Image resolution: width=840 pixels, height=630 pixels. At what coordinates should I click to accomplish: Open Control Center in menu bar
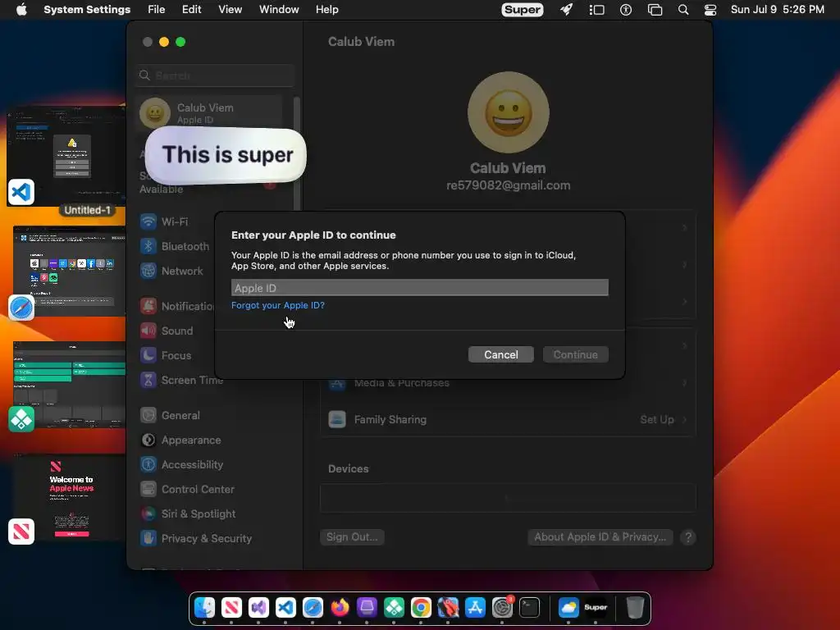pos(710,10)
